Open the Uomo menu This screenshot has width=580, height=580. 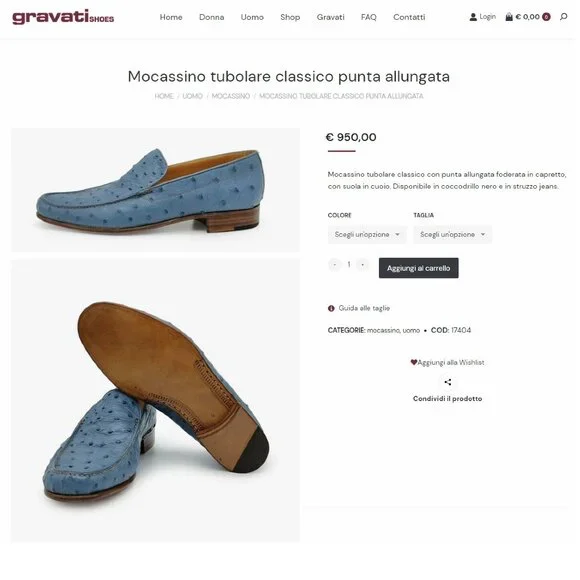click(x=252, y=17)
